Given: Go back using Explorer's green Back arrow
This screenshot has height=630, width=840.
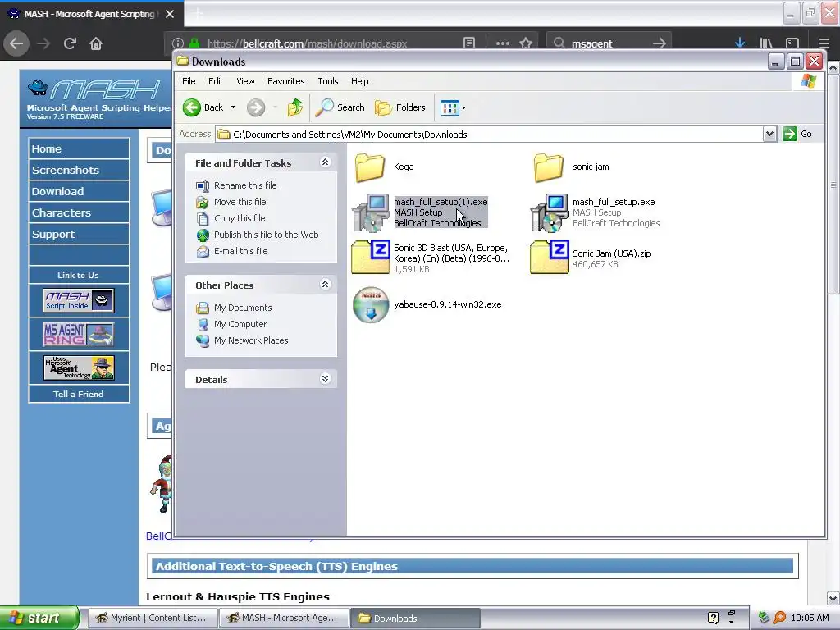Looking at the screenshot, I should tap(192, 107).
